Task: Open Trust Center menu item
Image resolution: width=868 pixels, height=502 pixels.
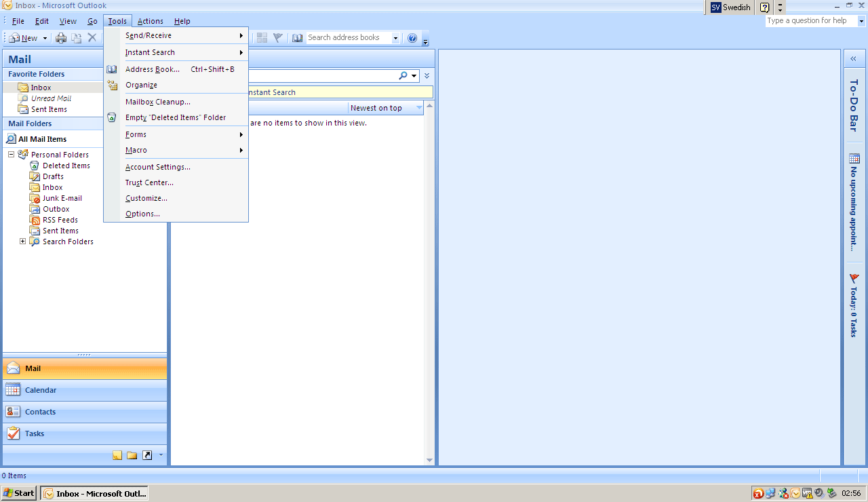Action: click(x=176, y=182)
